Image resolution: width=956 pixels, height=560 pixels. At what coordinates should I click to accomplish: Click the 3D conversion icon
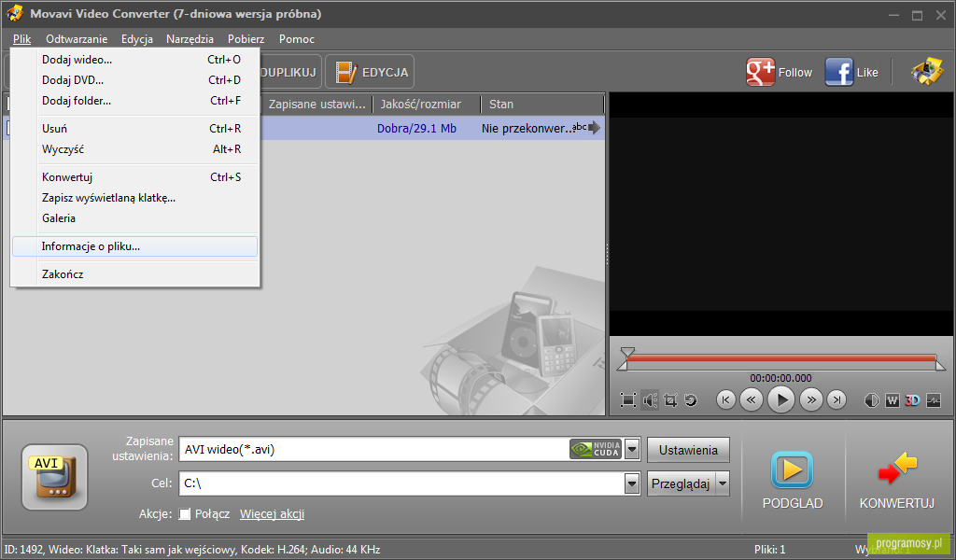[912, 399]
